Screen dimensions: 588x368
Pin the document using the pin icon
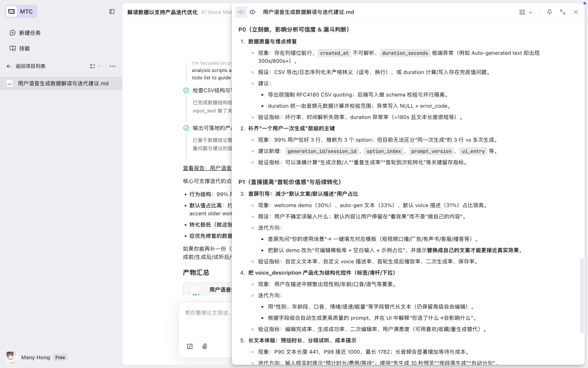coord(549,12)
